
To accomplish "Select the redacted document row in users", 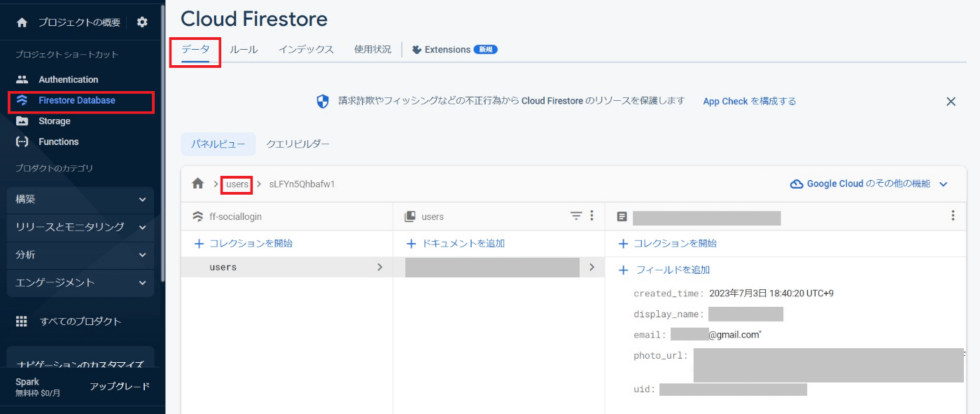I will (x=498, y=267).
